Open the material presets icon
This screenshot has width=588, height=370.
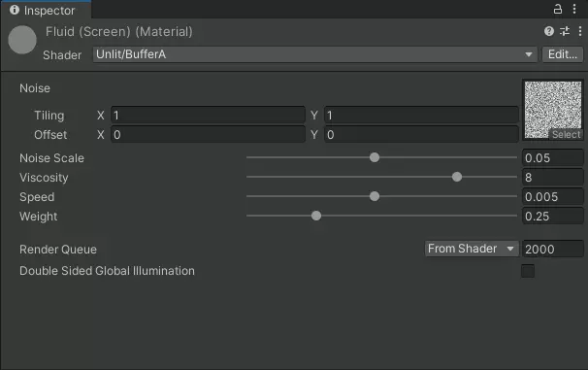pyautogui.click(x=565, y=31)
